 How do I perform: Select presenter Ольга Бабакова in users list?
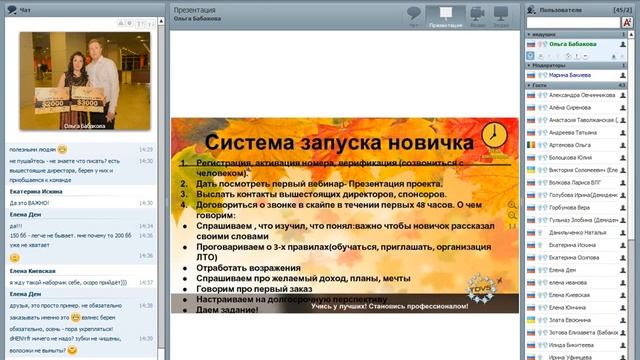pos(573,44)
